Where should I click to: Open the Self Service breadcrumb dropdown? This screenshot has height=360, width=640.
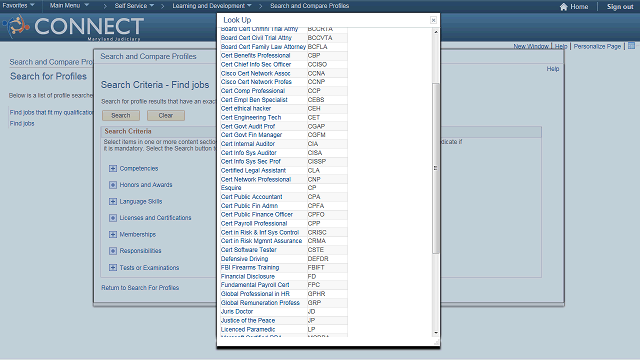pos(134,6)
